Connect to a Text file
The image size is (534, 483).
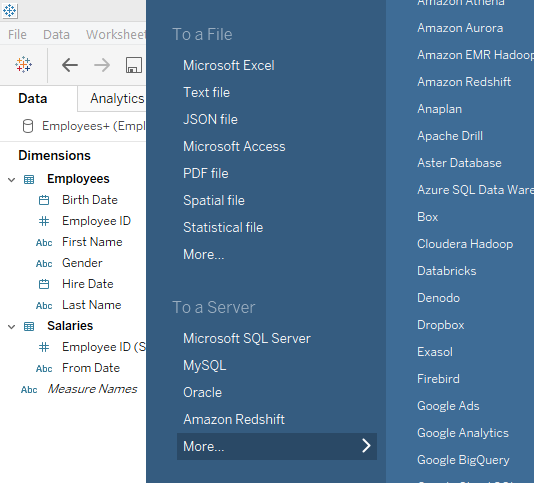[206, 92]
